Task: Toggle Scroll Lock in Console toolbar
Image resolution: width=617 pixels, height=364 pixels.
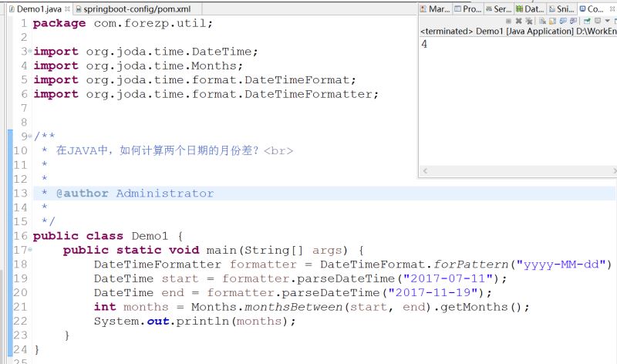Action: (x=552, y=21)
